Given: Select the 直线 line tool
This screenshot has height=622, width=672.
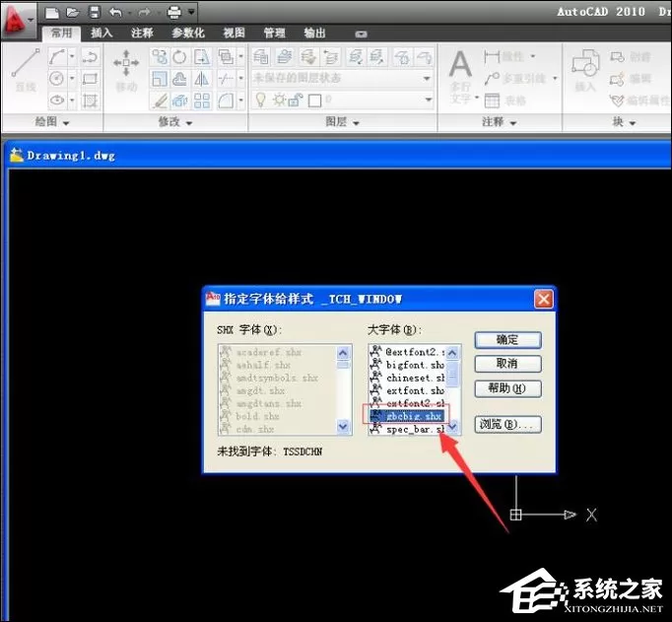Looking at the screenshot, I should pyautogui.click(x=26, y=70).
